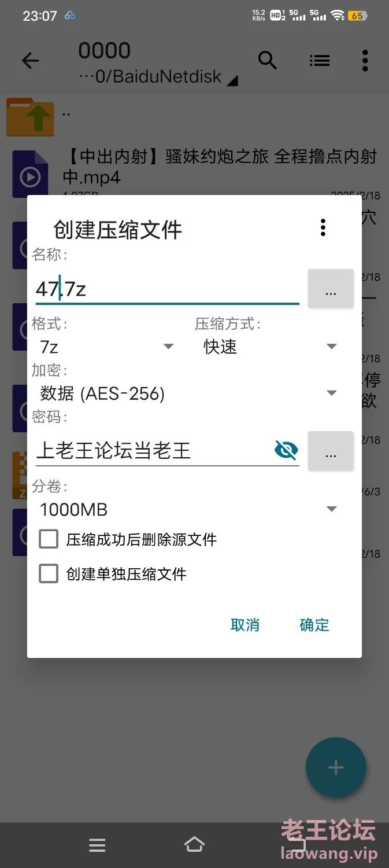Image resolution: width=389 pixels, height=868 pixels.
Task: Enable delete source files after compression
Action: point(49,539)
